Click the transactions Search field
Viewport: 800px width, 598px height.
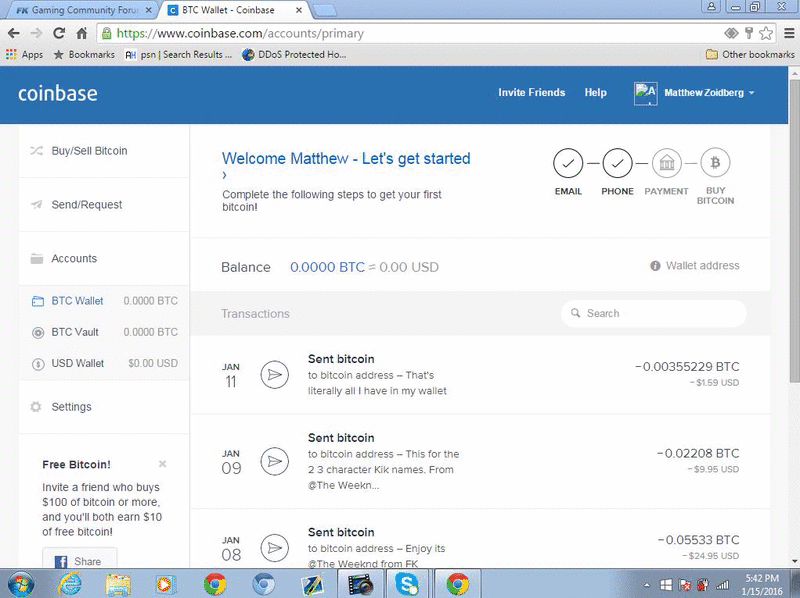tap(654, 313)
